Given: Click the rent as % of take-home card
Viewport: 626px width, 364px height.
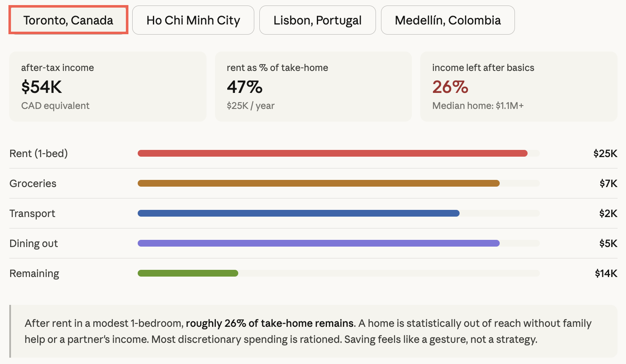Looking at the screenshot, I should 313,87.
